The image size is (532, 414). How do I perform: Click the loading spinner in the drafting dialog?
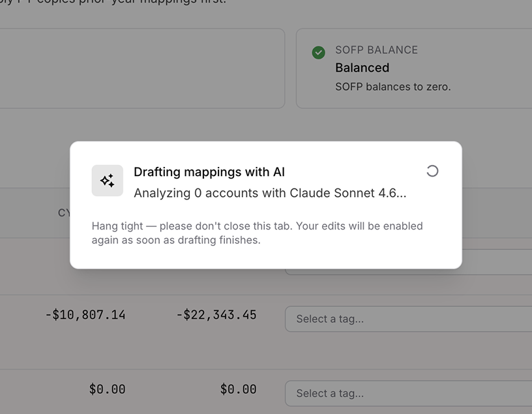click(432, 171)
